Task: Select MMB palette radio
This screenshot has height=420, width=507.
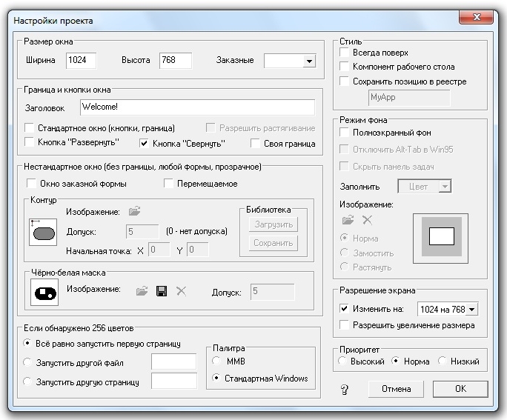Action: point(216,361)
